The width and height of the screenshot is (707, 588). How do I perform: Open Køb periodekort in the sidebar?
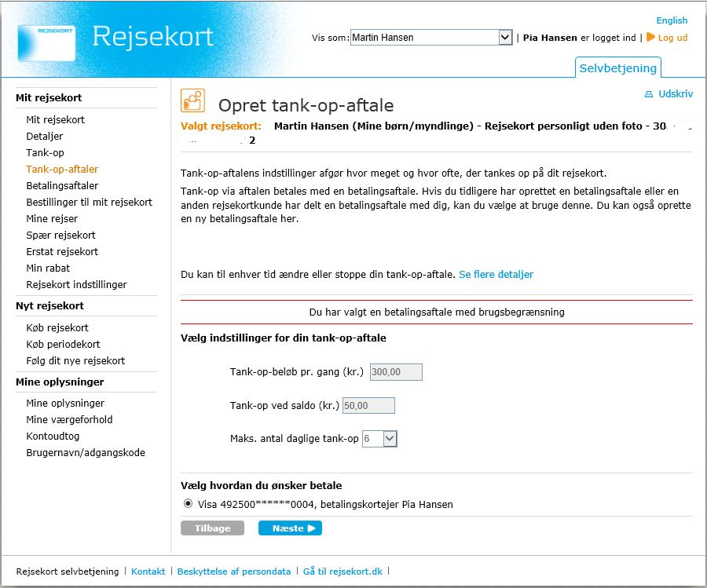[63, 344]
